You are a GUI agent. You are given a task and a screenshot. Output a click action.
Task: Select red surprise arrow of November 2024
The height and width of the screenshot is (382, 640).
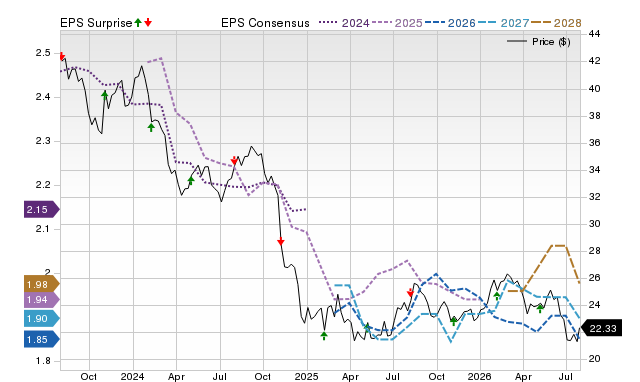point(280,241)
